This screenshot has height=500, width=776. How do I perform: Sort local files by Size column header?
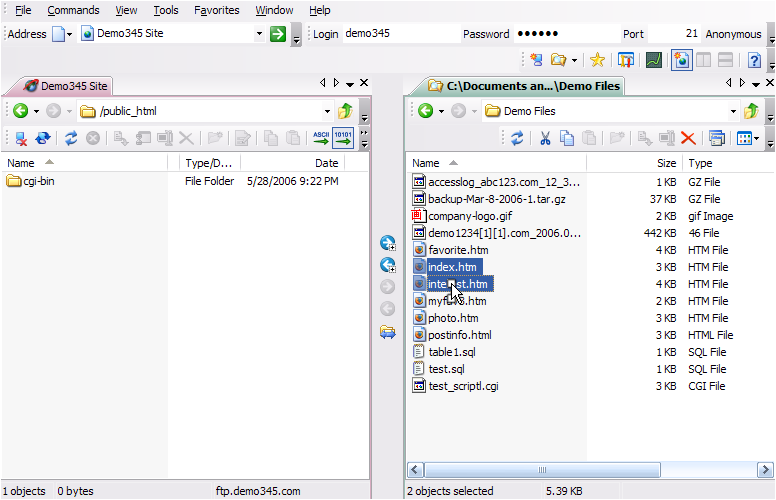click(x=666, y=163)
